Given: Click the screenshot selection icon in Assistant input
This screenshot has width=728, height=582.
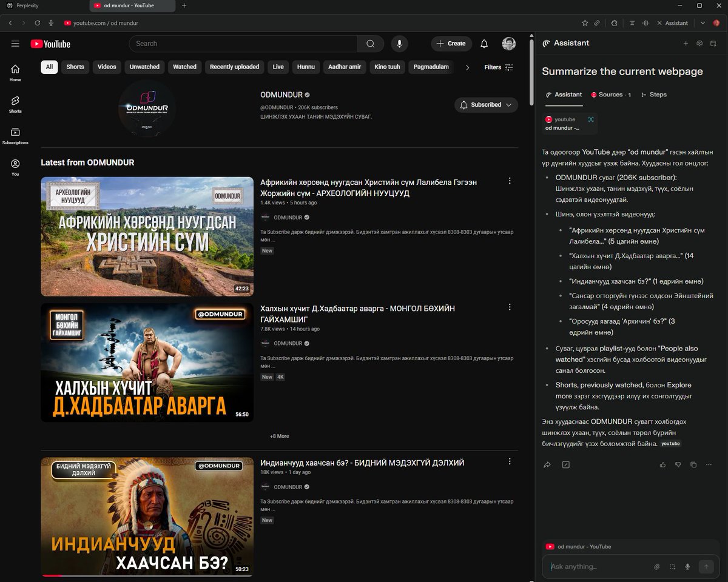Looking at the screenshot, I should pyautogui.click(x=672, y=567).
